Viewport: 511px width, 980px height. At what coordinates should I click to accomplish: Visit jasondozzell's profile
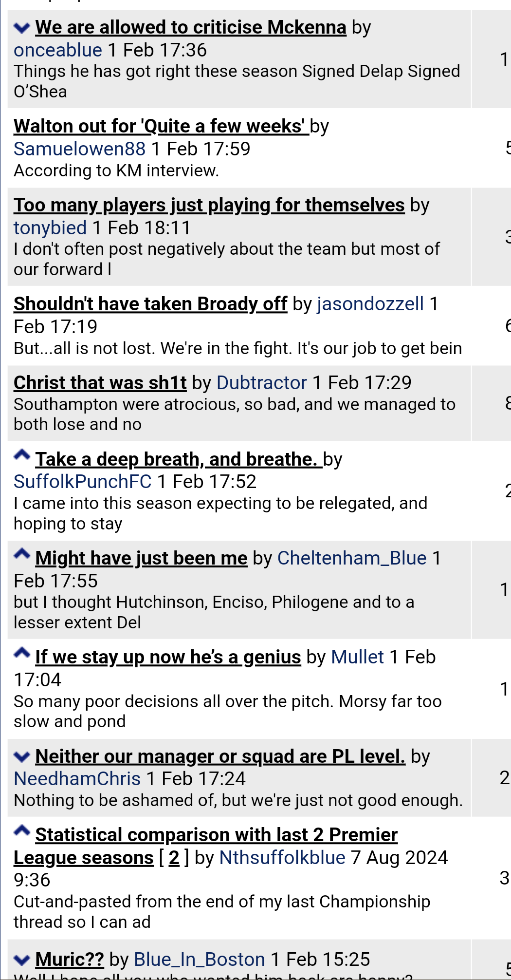pos(370,304)
